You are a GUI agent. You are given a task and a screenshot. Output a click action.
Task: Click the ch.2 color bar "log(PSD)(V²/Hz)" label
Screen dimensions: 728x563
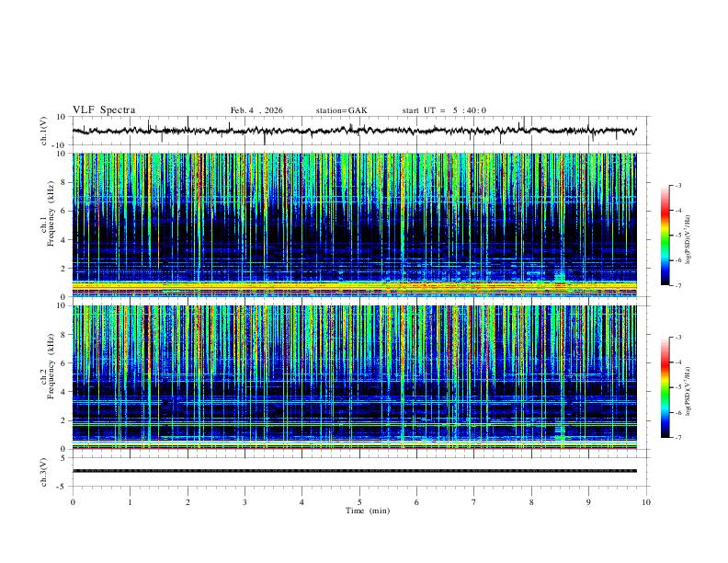coord(688,392)
